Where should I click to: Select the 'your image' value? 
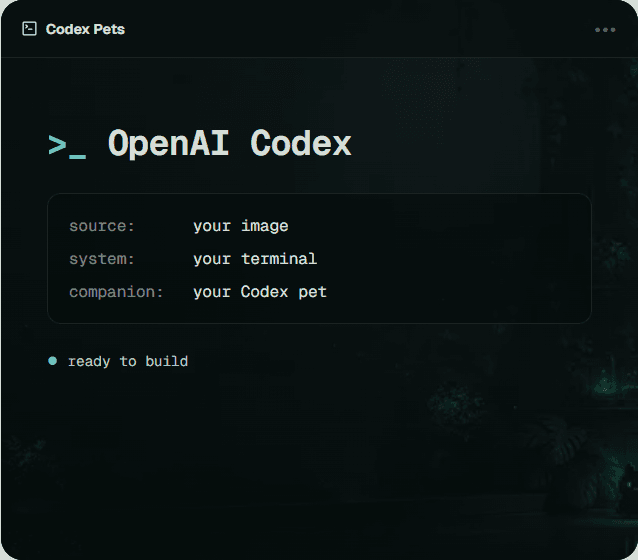point(241,226)
